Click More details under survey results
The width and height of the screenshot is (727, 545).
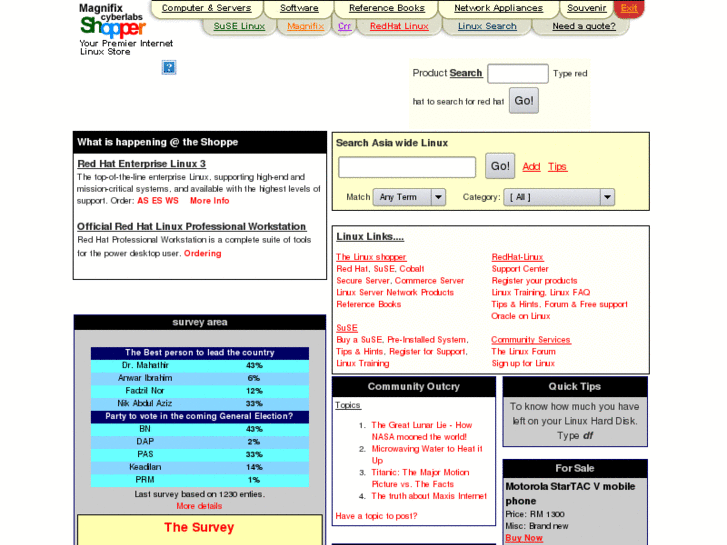[199, 506]
